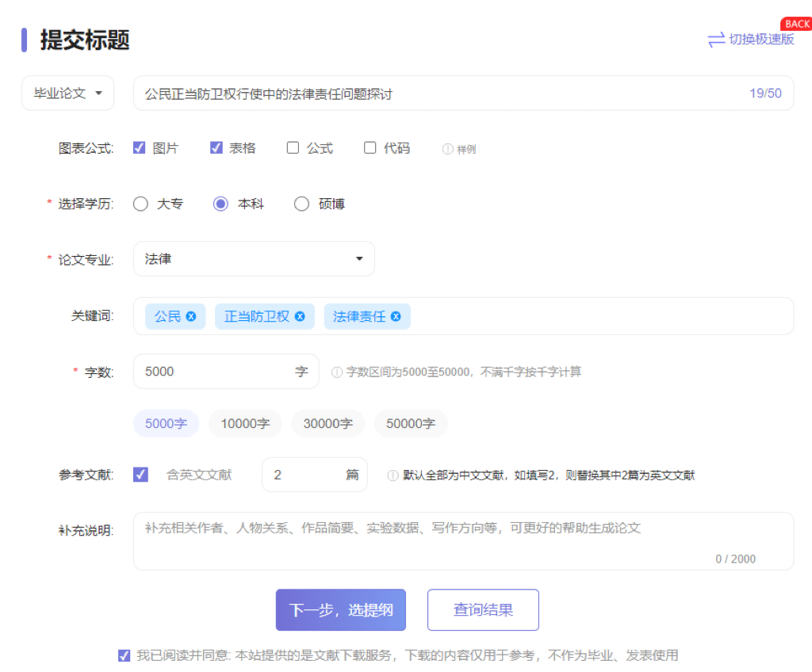
Task: Click the 默认全部为中文文献 hint text
Action: 549,475
